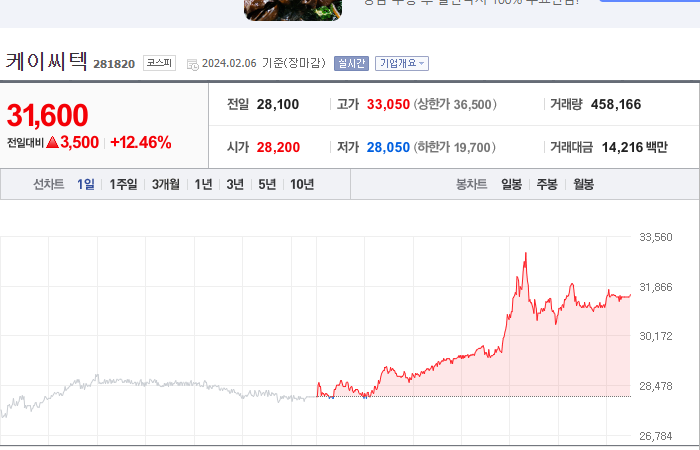Image resolution: width=700 pixels, height=450 pixels.
Task: Click the stock code 281820
Action: pos(114,64)
